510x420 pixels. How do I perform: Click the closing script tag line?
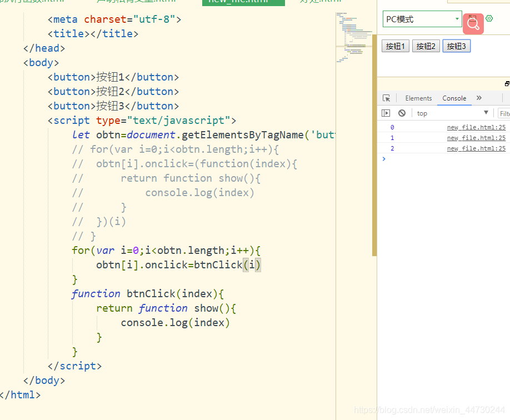click(75, 366)
